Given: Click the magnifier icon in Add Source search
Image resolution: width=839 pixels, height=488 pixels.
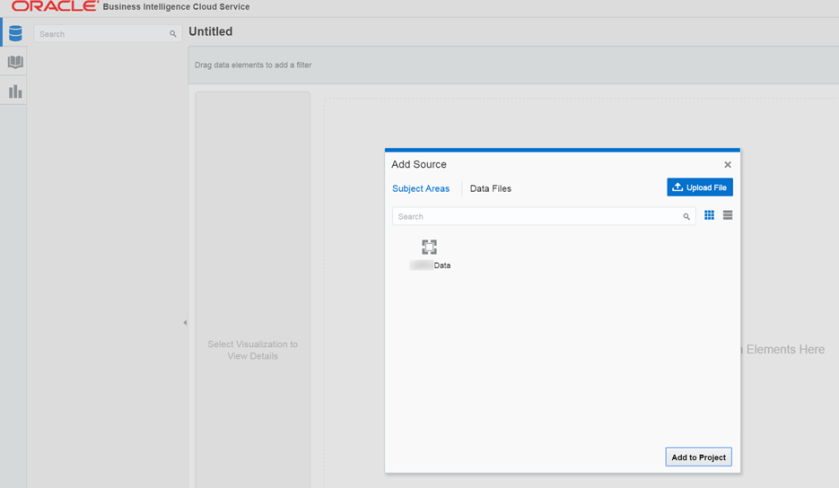Looking at the screenshot, I should 686,217.
